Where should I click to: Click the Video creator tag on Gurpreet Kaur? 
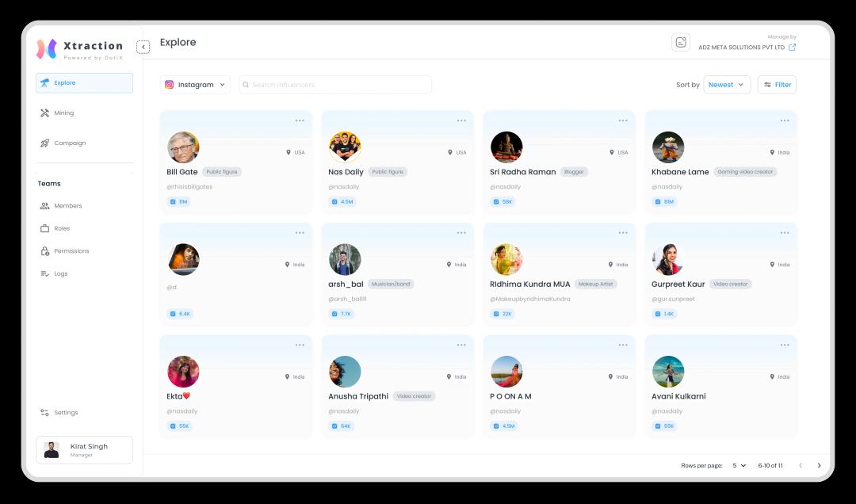(731, 284)
